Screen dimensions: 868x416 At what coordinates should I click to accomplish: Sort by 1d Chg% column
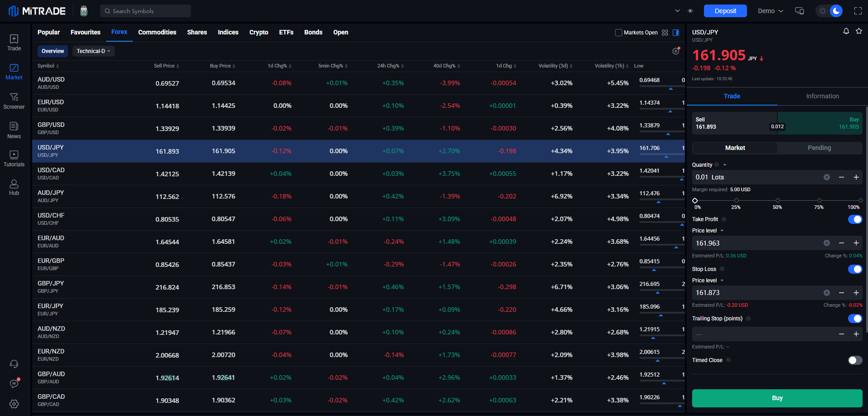pyautogui.click(x=280, y=66)
